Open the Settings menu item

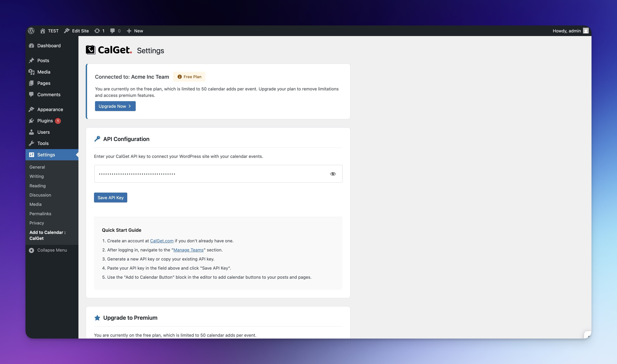pyautogui.click(x=52, y=155)
